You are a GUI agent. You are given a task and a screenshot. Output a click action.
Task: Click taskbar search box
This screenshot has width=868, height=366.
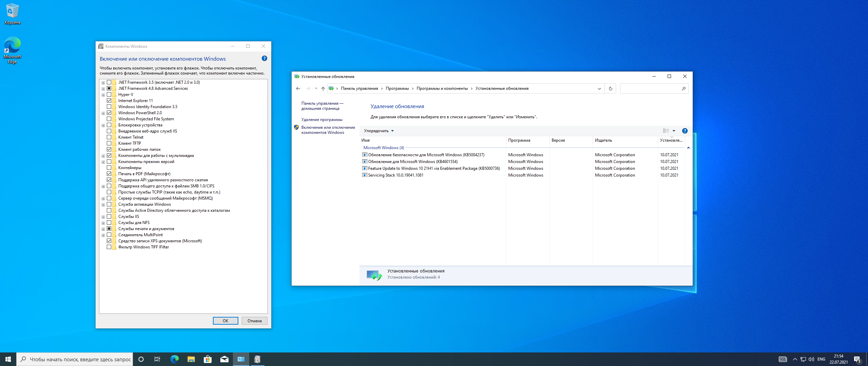[x=75, y=359]
